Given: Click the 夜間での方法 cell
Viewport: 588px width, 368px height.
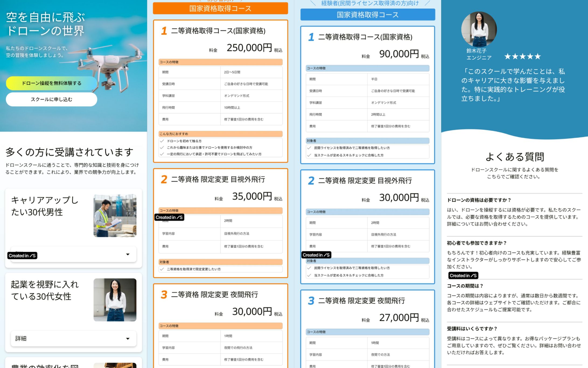Looking at the screenshot, I should pos(398,355).
